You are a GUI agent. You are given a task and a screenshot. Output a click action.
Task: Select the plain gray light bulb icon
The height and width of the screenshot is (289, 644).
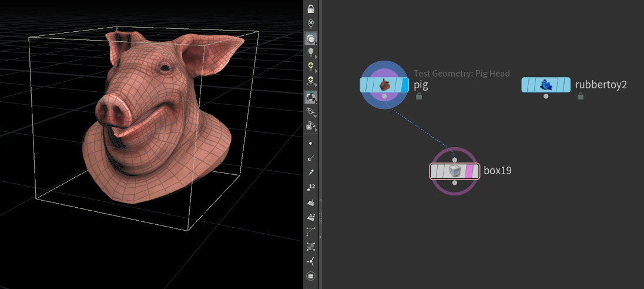coord(311,52)
